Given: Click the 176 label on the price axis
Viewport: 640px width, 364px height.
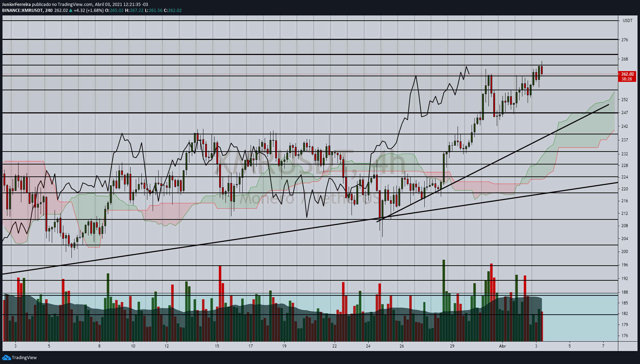Looking at the screenshot, I should pyautogui.click(x=625, y=336).
